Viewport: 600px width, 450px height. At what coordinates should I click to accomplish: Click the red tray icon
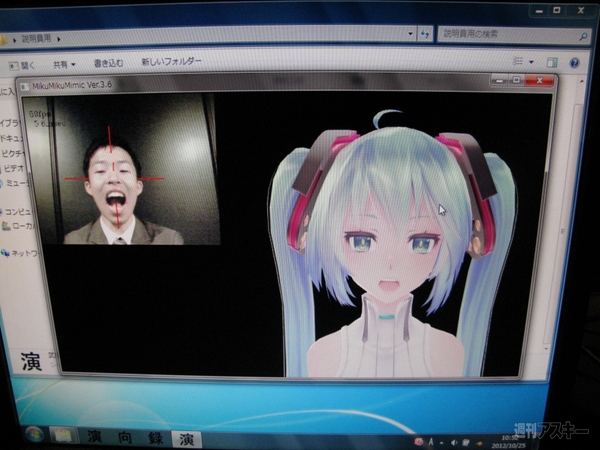(419, 442)
